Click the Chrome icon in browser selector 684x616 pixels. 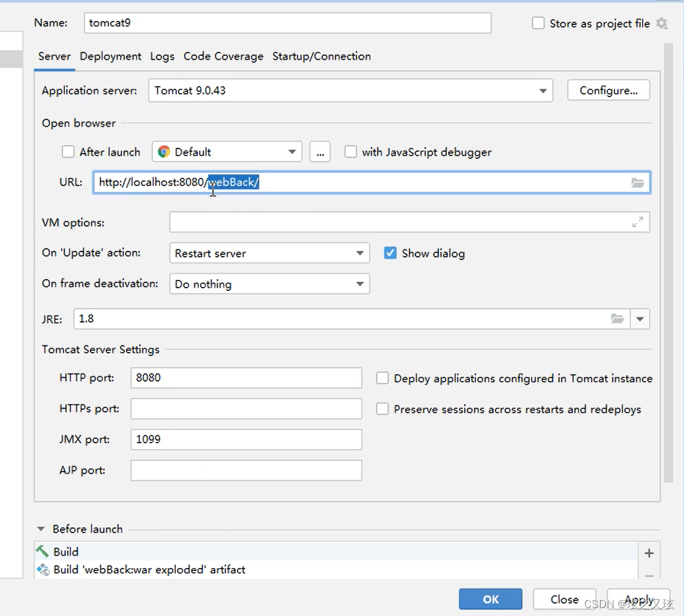163,152
